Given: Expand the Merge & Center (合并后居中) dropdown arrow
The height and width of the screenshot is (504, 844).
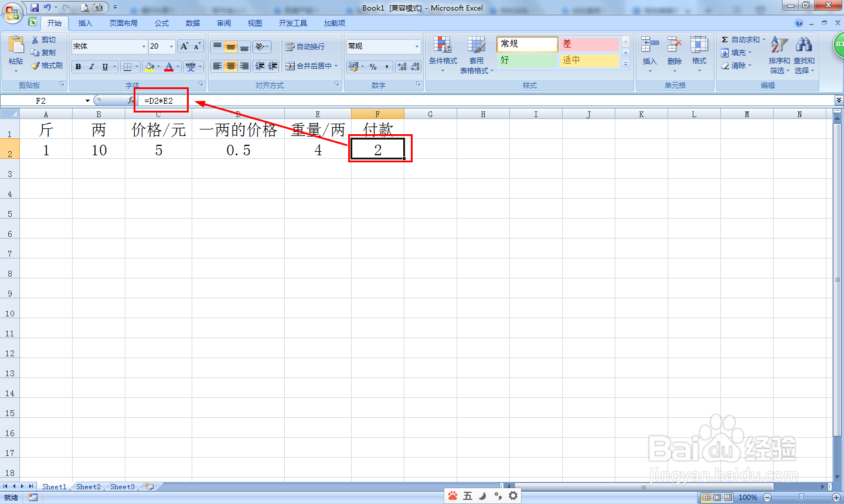Looking at the screenshot, I should pyautogui.click(x=336, y=66).
